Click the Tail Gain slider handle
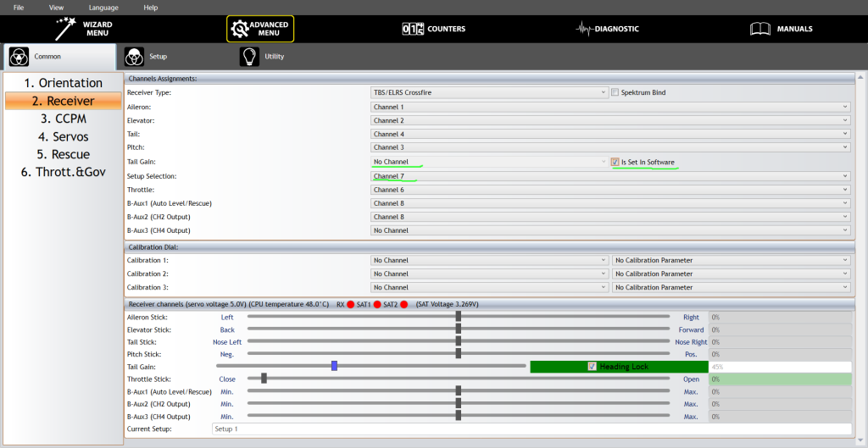The width and height of the screenshot is (868, 448). 335,366
